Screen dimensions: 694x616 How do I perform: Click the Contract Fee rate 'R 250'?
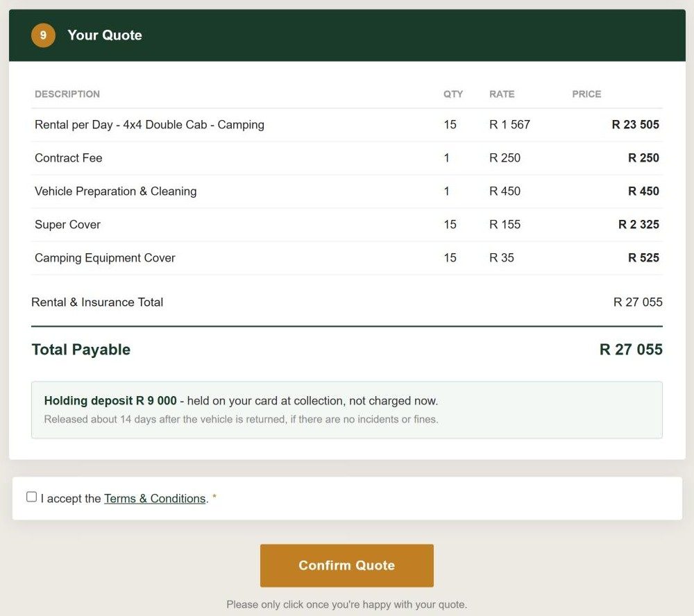505,158
